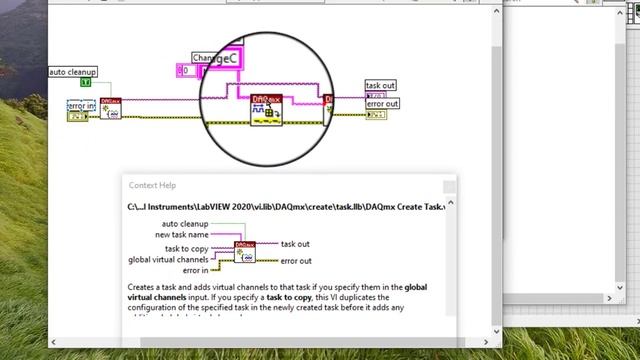Click 'error out' label in Context Help diagram

[296, 261]
